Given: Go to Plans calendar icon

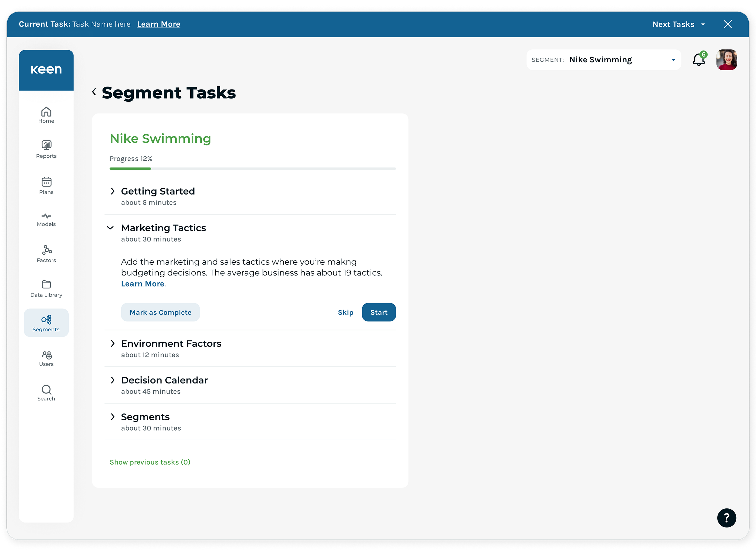Looking at the screenshot, I should [46, 186].
